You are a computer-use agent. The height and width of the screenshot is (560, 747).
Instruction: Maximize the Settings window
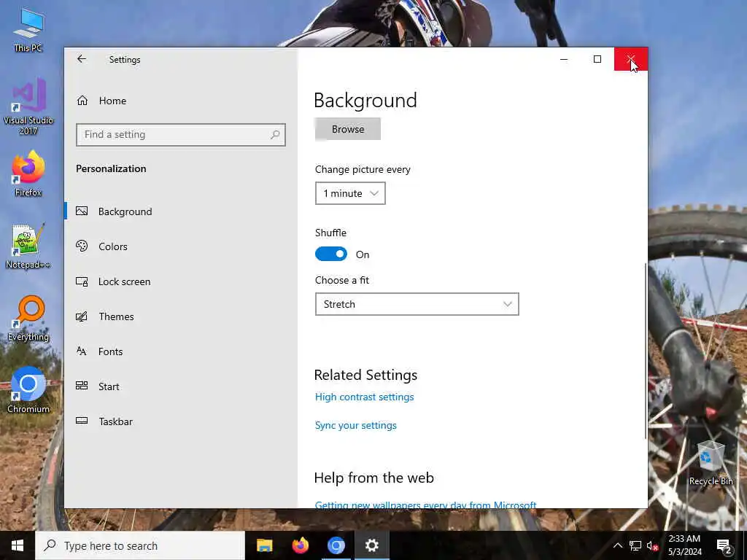(x=597, y=59)
